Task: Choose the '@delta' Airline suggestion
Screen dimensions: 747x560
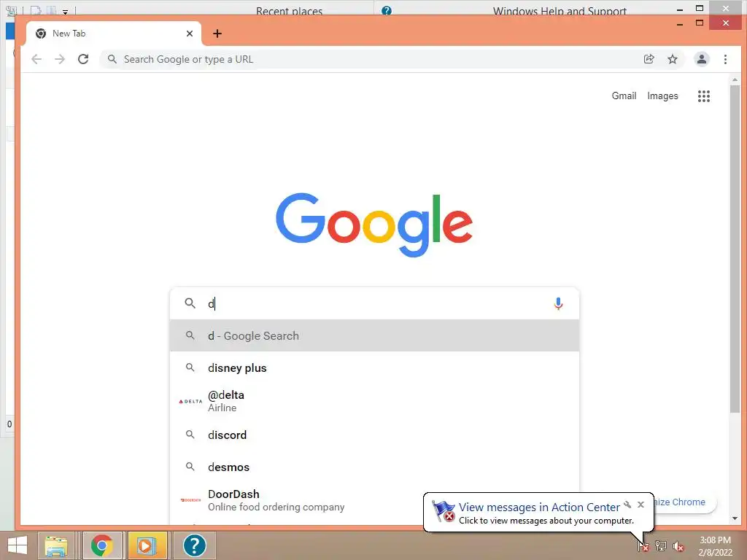Action: click(374, 401)
